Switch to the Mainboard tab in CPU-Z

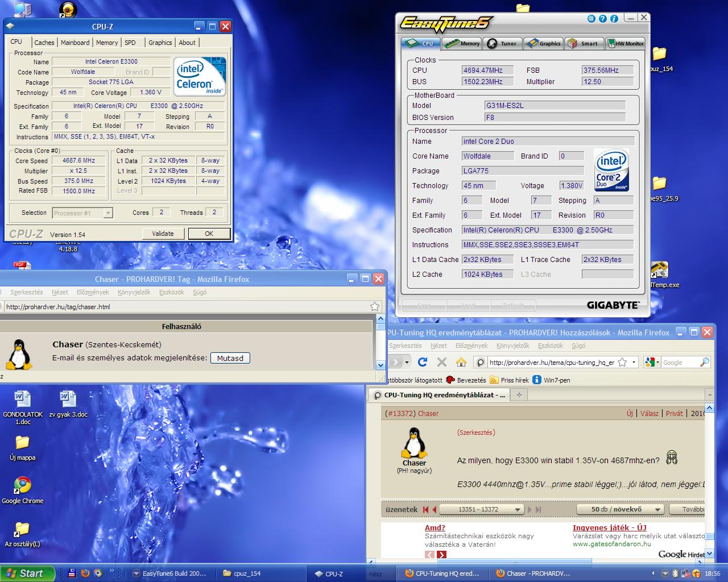coord(75,43)
